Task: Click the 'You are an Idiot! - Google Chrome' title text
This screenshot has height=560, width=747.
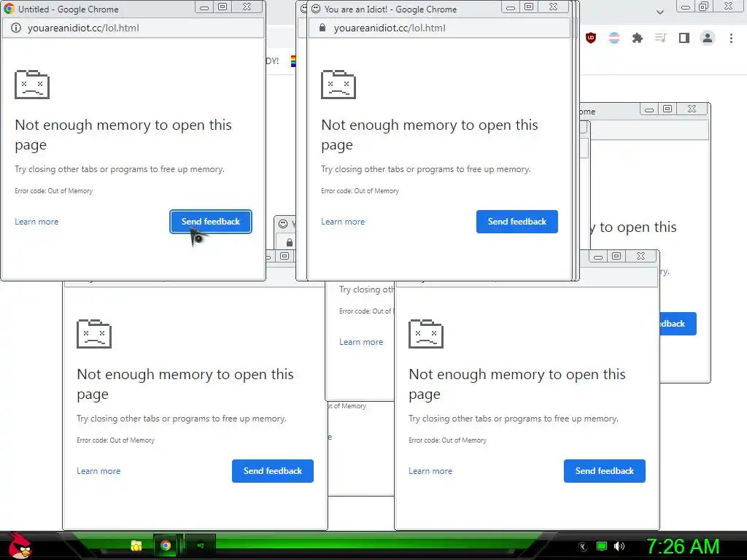Action: point(390,9)
